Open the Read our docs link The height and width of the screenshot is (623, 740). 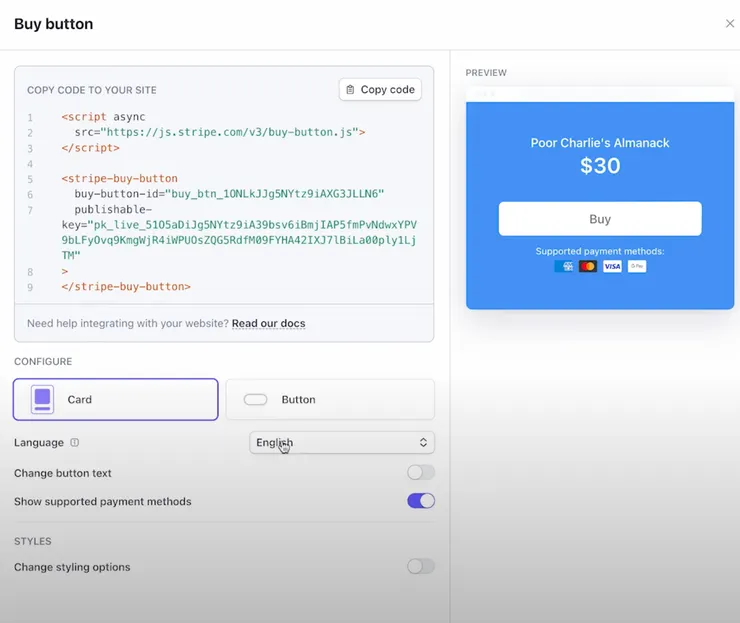coord(269,323)
